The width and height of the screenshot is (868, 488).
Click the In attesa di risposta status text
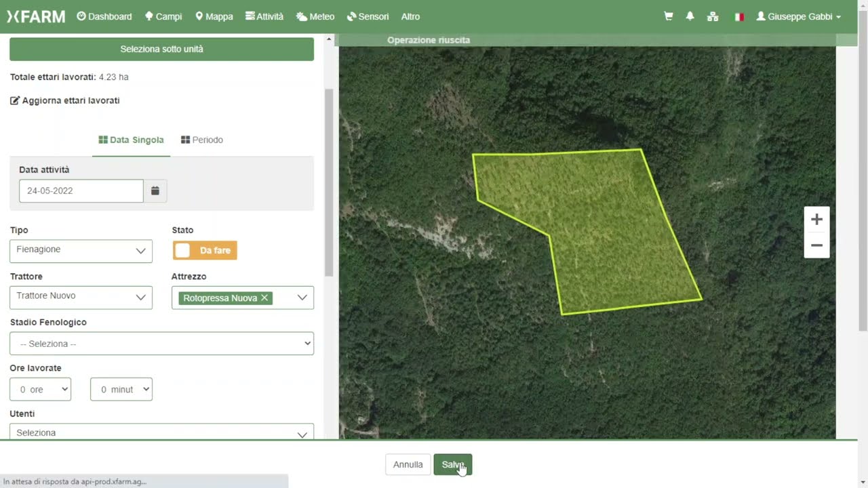75,482
